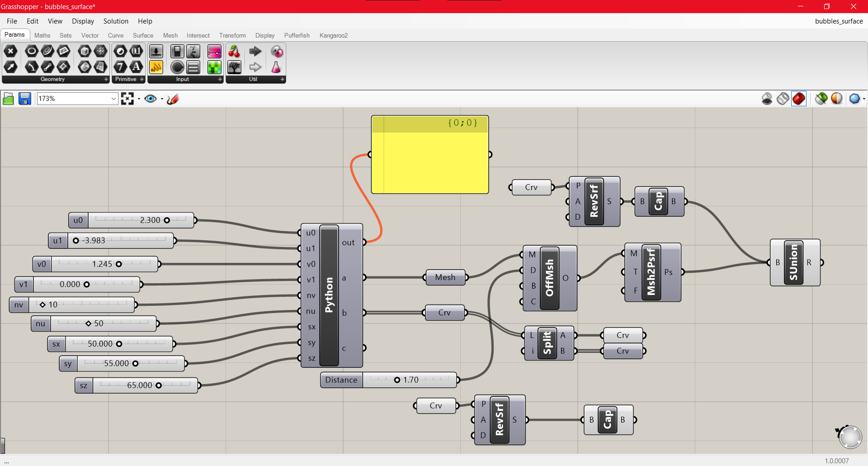Open file with green folder icon
The width and height of the screenshot is (868, 466).
pos(8,99)
